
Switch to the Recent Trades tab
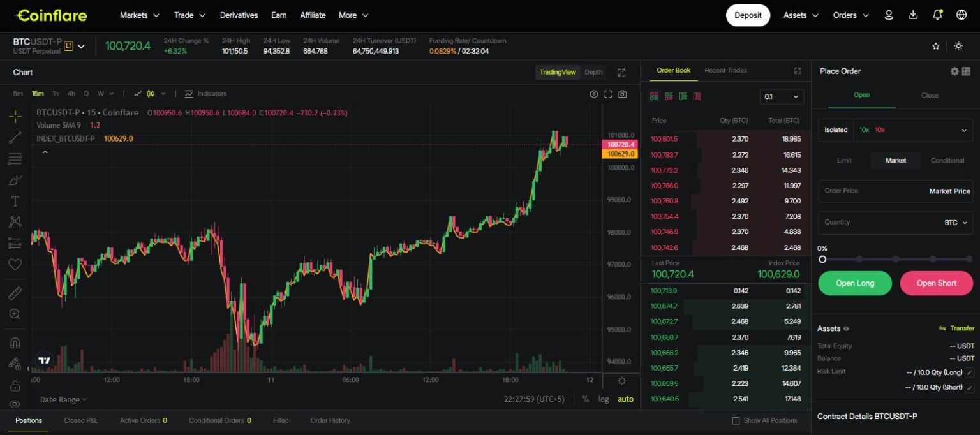tap(725, 70)
